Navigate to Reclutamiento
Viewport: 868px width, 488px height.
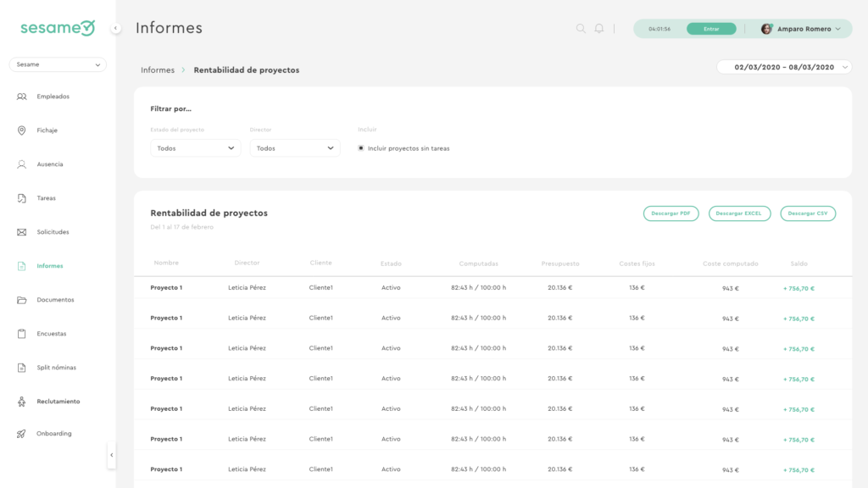click(58, 402)
